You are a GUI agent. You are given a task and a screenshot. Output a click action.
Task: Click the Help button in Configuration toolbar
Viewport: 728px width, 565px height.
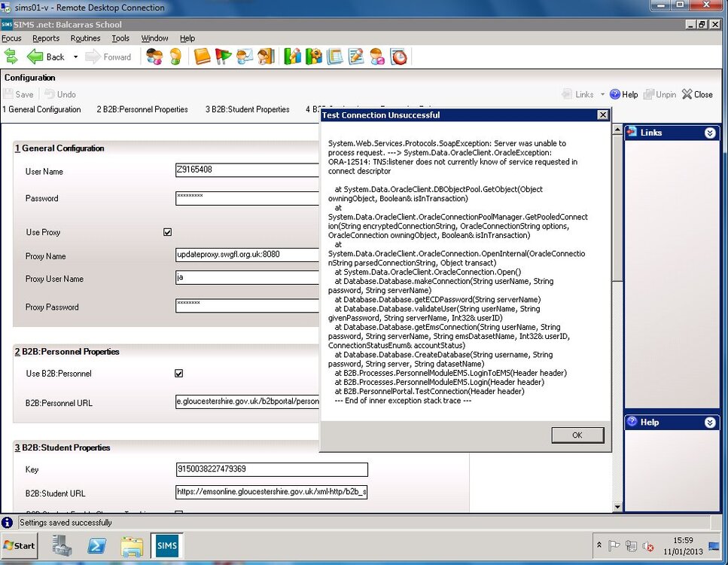(624, 94)
